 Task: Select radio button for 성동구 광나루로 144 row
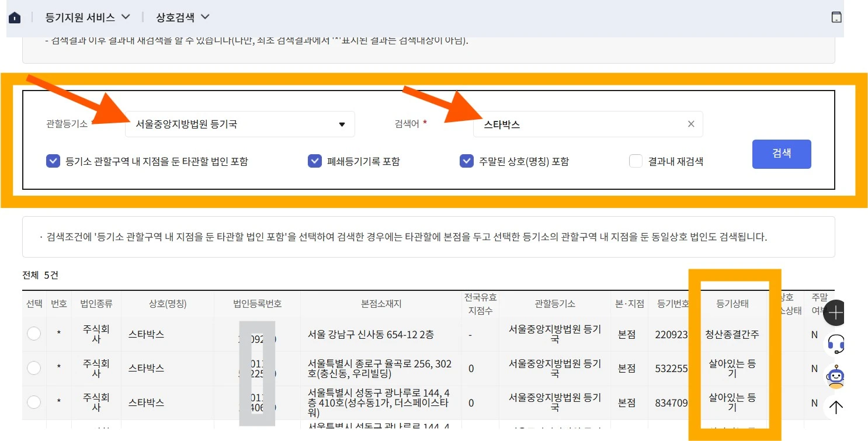[34, 402]
